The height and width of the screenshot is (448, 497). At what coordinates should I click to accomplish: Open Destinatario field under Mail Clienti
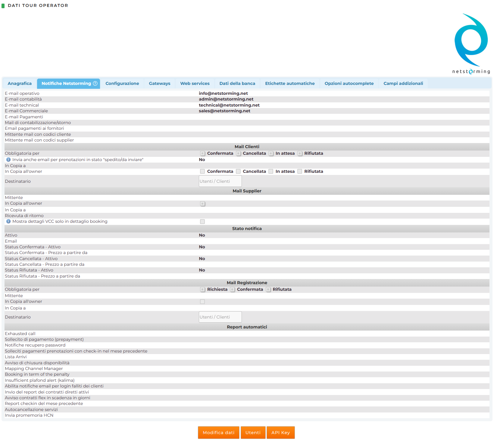tap(220, 181)
